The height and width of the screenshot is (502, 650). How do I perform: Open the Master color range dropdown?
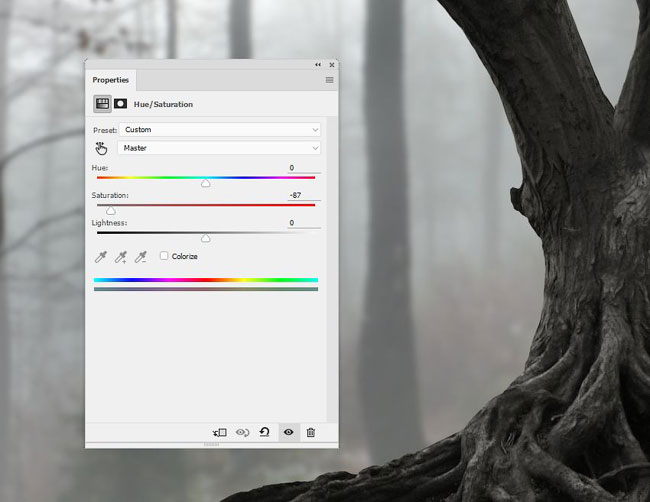(x=219, y=148)
